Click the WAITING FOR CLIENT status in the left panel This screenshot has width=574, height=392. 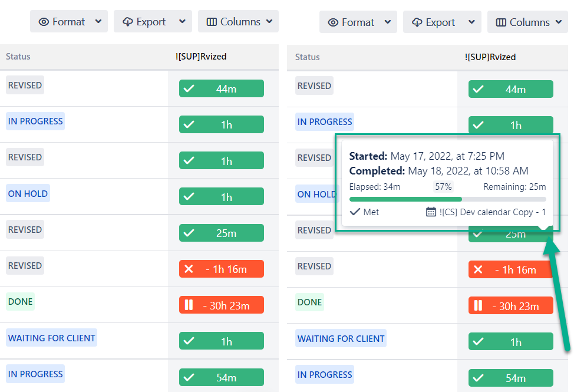pyautogui.click(x=52, y=337)
